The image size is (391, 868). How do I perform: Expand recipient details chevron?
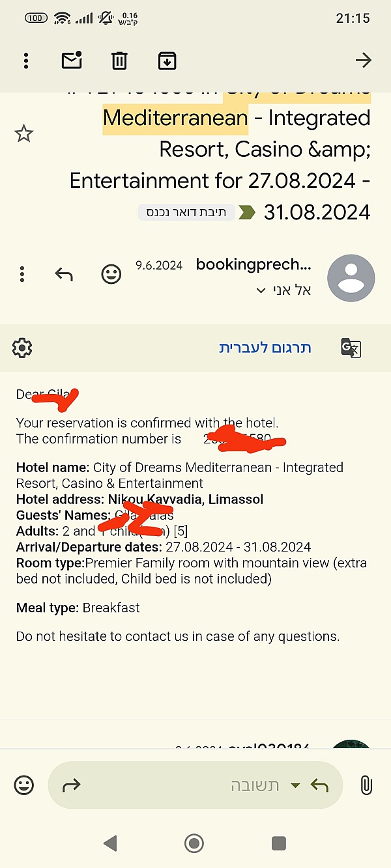[261, 290]
